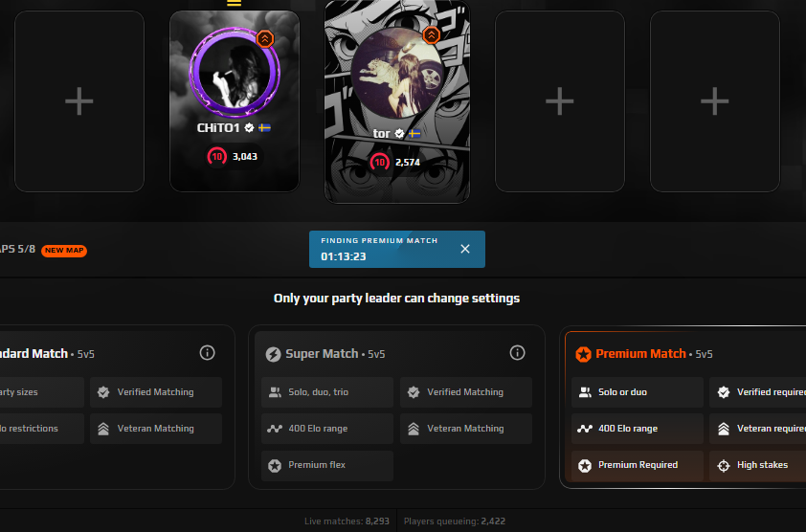Open Super Match info icon

coord(517,353)
